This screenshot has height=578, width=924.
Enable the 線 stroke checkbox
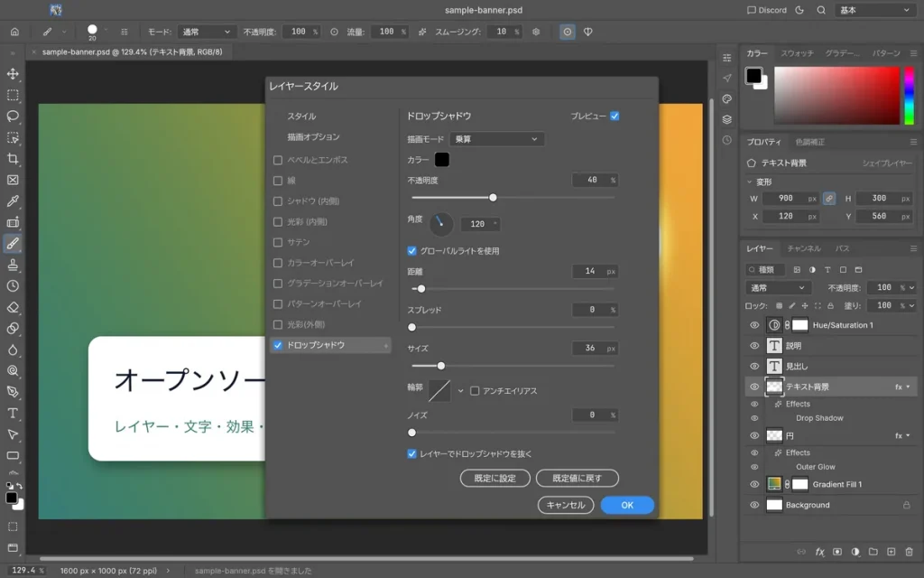point(278,181)
